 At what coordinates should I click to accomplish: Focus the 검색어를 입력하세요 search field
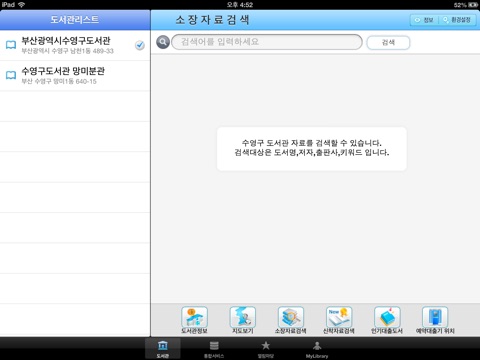pos(267,42)
